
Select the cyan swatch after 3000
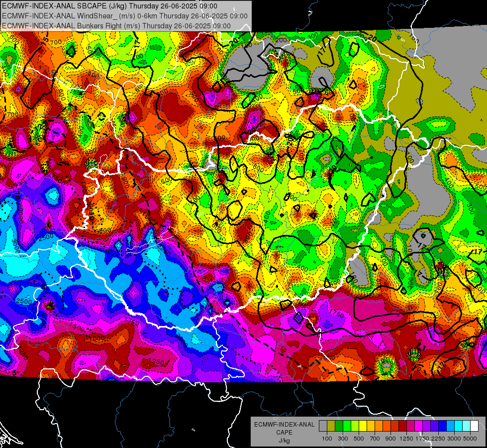pyautogui.click(x=459, y=426)
